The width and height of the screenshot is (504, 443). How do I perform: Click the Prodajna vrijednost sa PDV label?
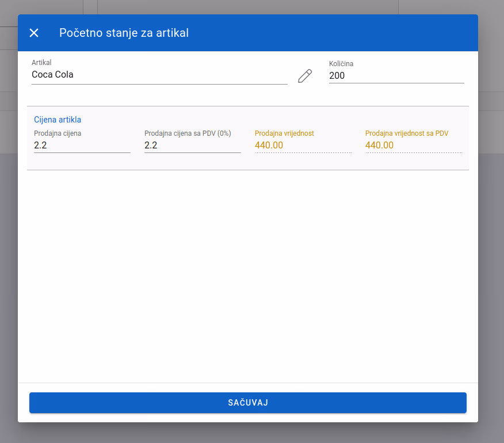tap(407, 133)
